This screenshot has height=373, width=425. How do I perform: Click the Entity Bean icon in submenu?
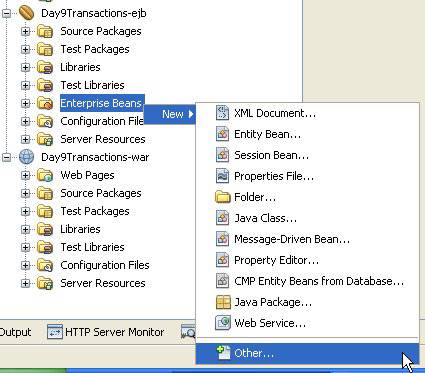click(x=222, y=134)
